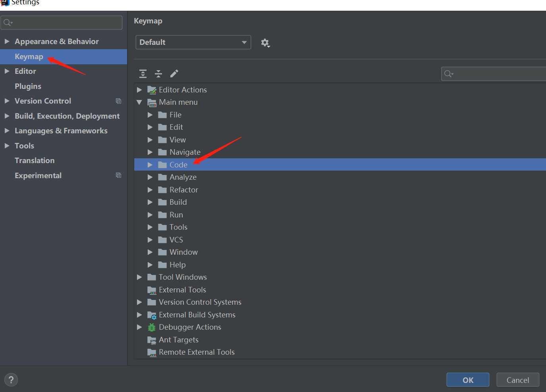This screenshot has height=392, width=546.
Task: Click the Debugger Actions bug icon
Action: 152,327
